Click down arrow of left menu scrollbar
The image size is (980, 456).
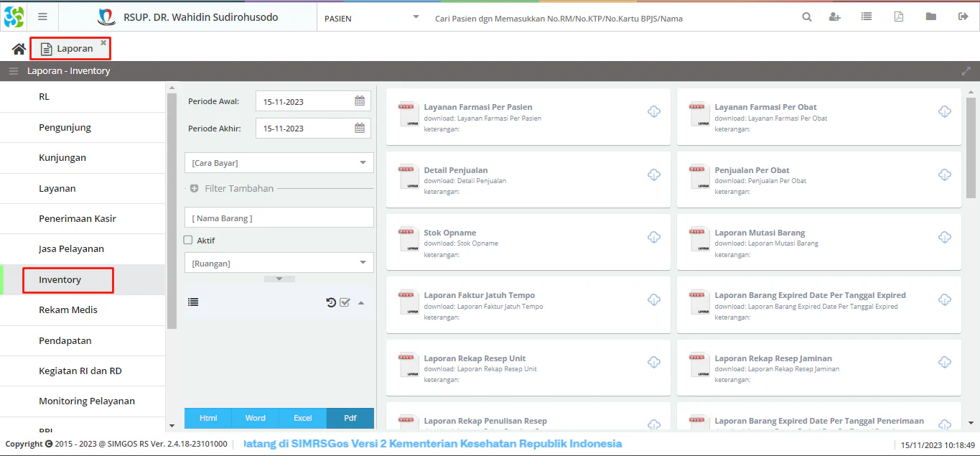[171, 426]
